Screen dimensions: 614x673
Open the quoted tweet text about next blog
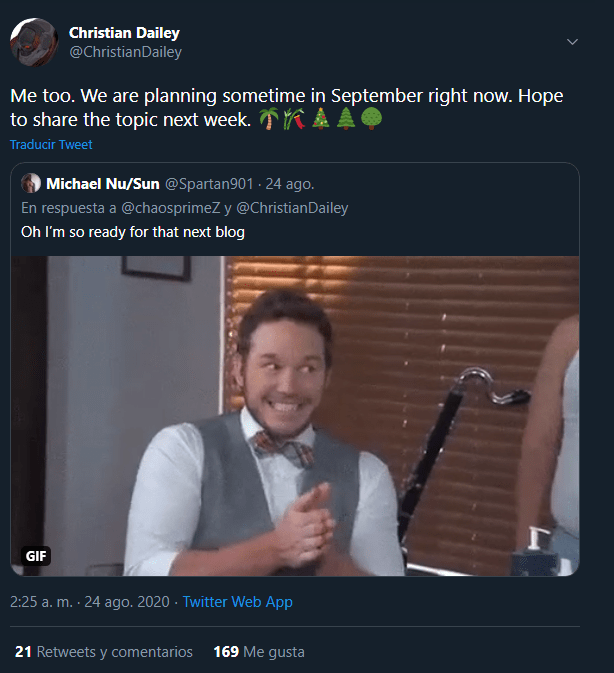click(133, 232)
